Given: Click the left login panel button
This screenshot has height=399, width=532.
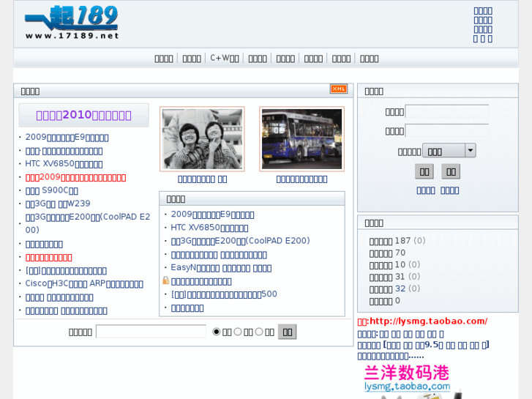Looking at the screenshot, I should click(424, 171).
